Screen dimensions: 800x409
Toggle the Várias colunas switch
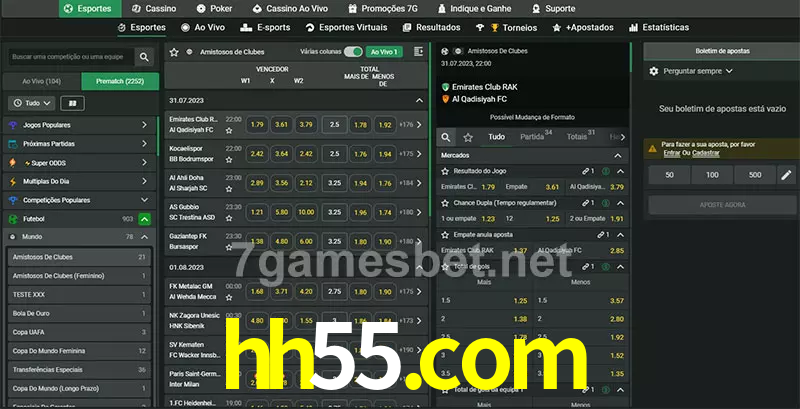point(353,52)
